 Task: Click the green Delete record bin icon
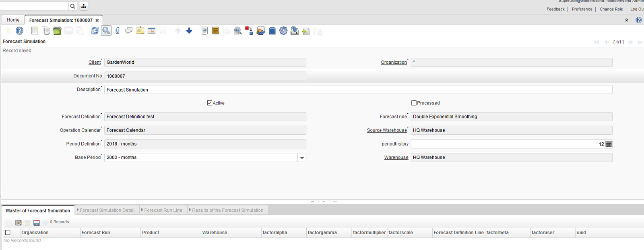(x=57, y=31)
